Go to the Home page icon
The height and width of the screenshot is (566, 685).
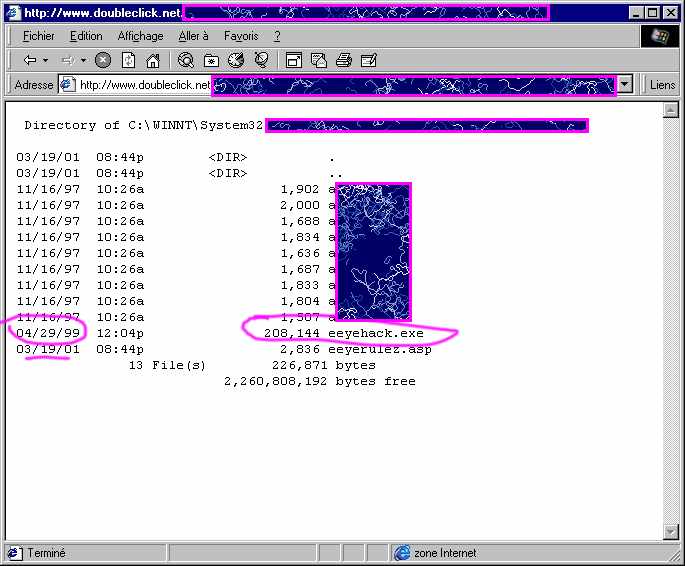point(152,60)
